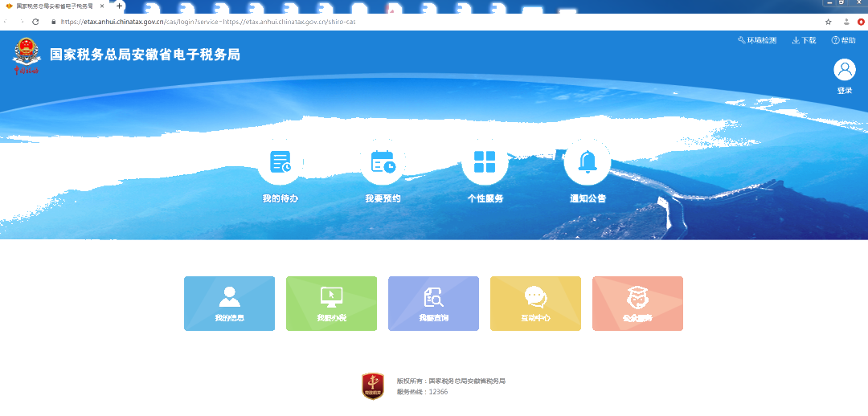Image resolution: width=868 pixels, height=416 pixels.
Task: Open the 我要预约 (appointment) calendar icon
Action: (x=383, y=161)
